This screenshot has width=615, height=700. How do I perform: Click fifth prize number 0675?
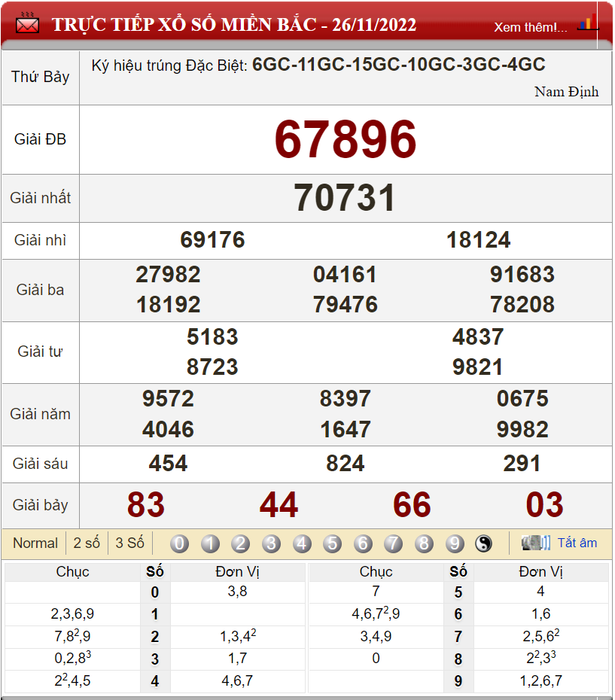(522, 399)
